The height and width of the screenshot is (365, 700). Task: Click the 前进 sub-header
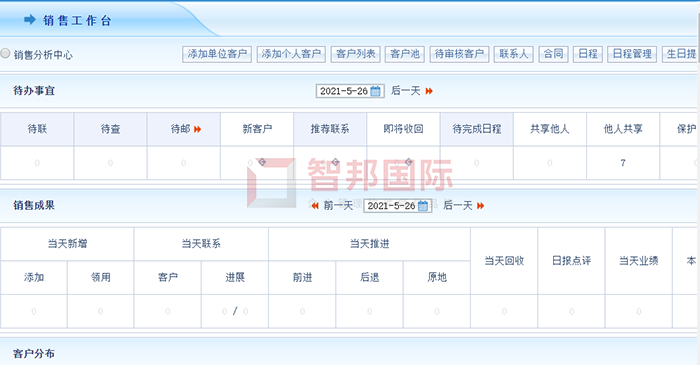(302, 278)
